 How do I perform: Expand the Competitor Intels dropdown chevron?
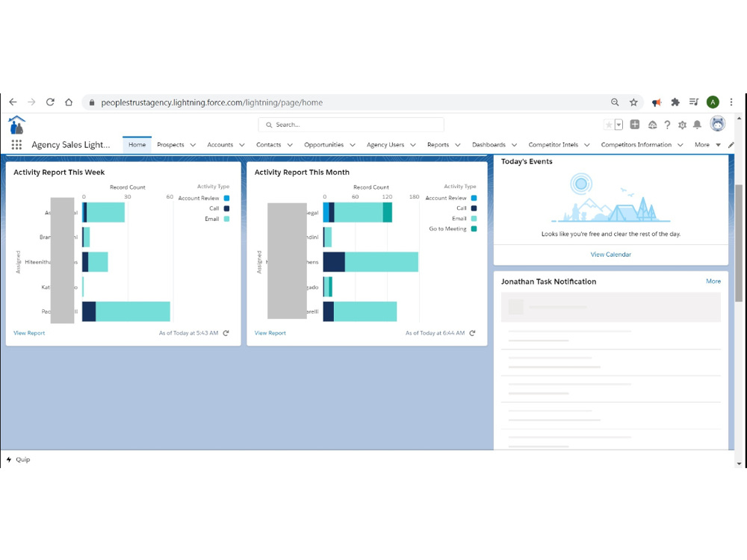coord(587,146)
